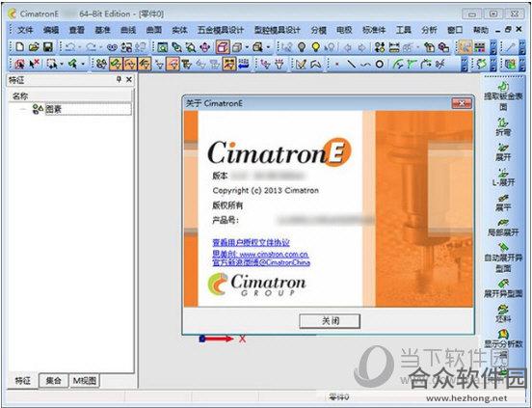Toggle the first highlighted orange filter icon
The image size is (532, 408).
tap(116, 64)
